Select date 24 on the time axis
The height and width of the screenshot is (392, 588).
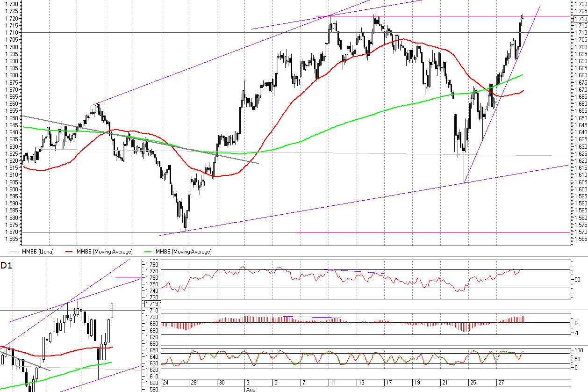[165, 383]
